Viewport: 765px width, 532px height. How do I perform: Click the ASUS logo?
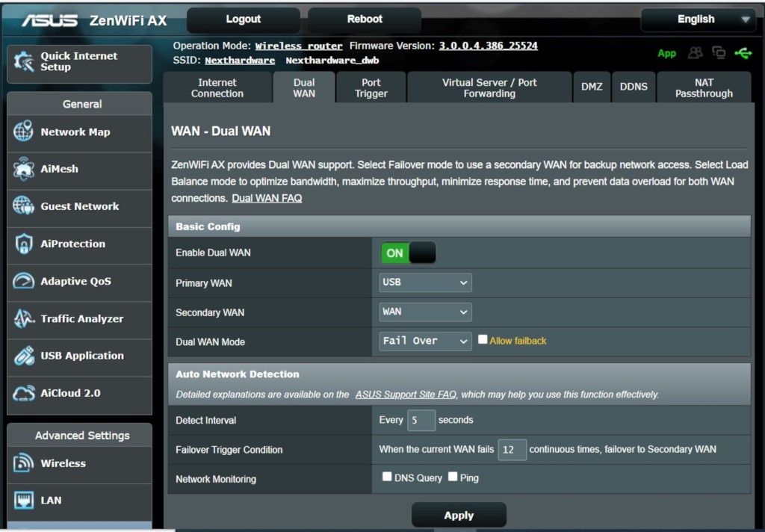point(50,20)
